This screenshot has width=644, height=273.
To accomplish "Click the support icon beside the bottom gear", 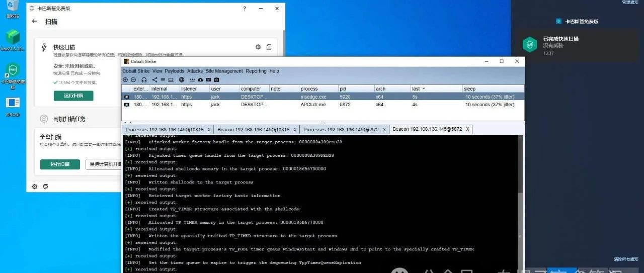I will [46, 187].
